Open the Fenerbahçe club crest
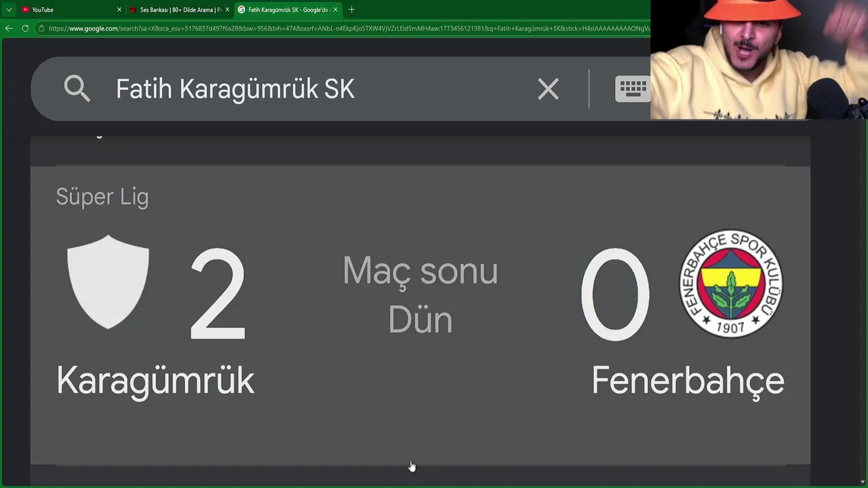This screenshot has width=868, height=488. (x=731, y=283)
